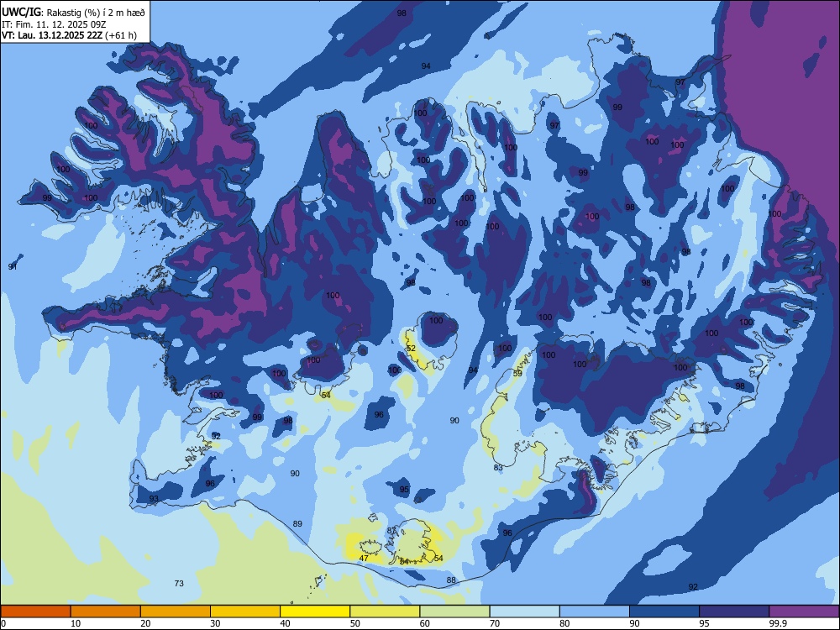Select the navy 95–99.9 legend swatch
This screenshot has width=840, height=630.
click(734, 612)
